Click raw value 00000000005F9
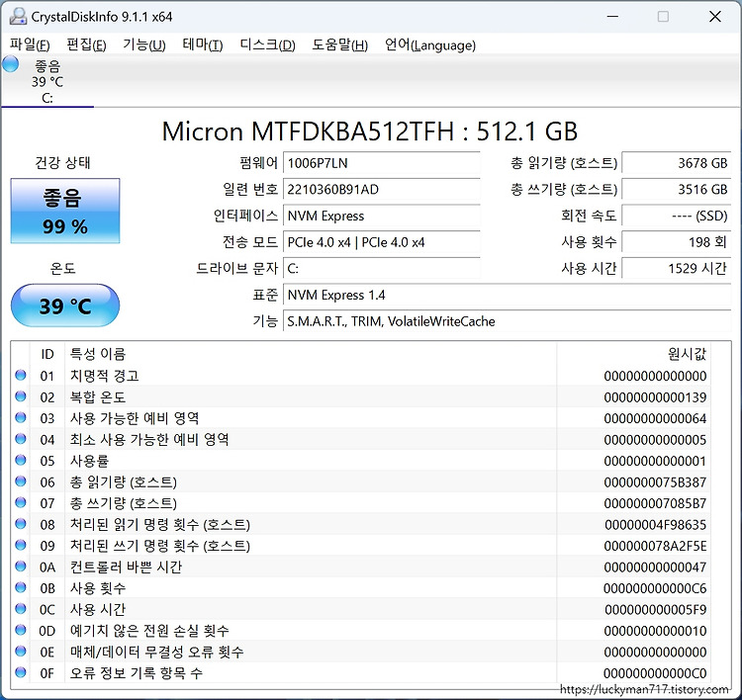Screen dimensions: 742x700 pyautogui.click(x=655, y=610)
